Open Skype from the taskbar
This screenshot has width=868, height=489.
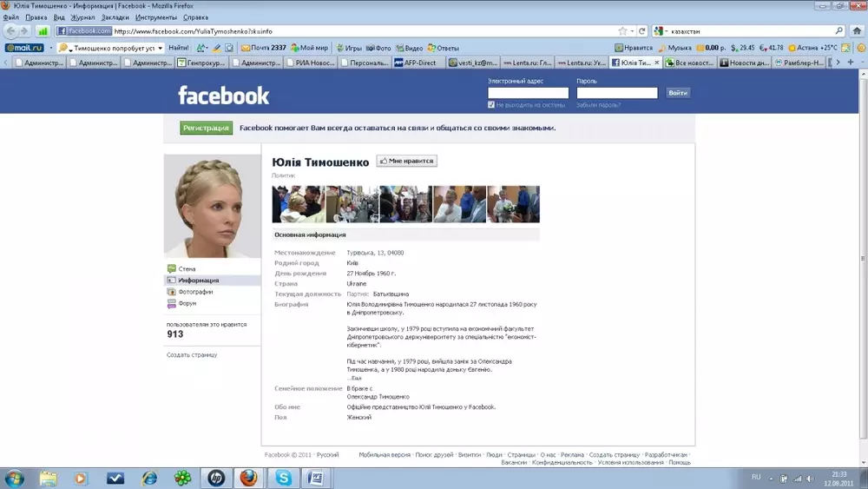point(283,478)
